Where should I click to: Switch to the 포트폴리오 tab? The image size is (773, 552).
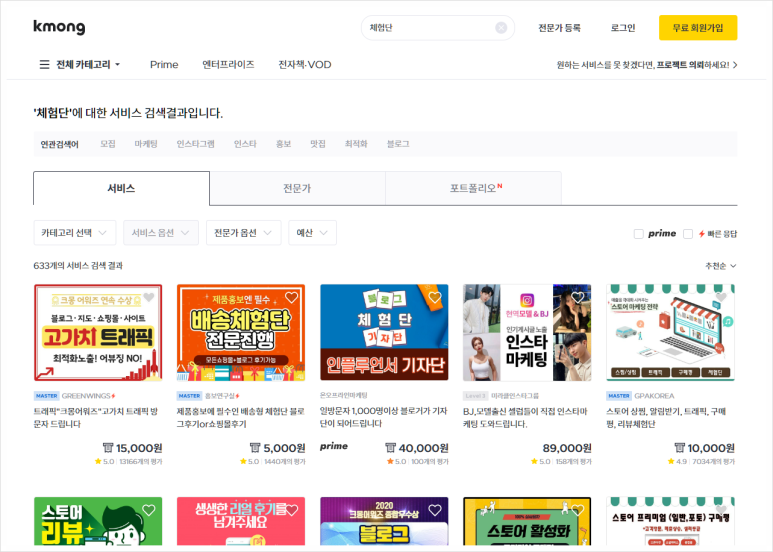coord(473,188)
